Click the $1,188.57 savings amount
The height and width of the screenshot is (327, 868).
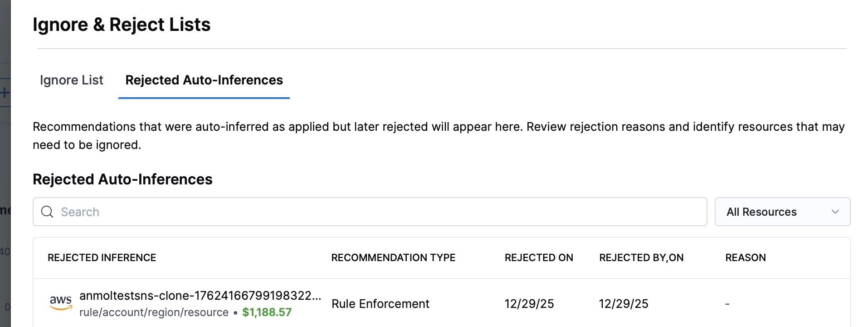(267, 312)
